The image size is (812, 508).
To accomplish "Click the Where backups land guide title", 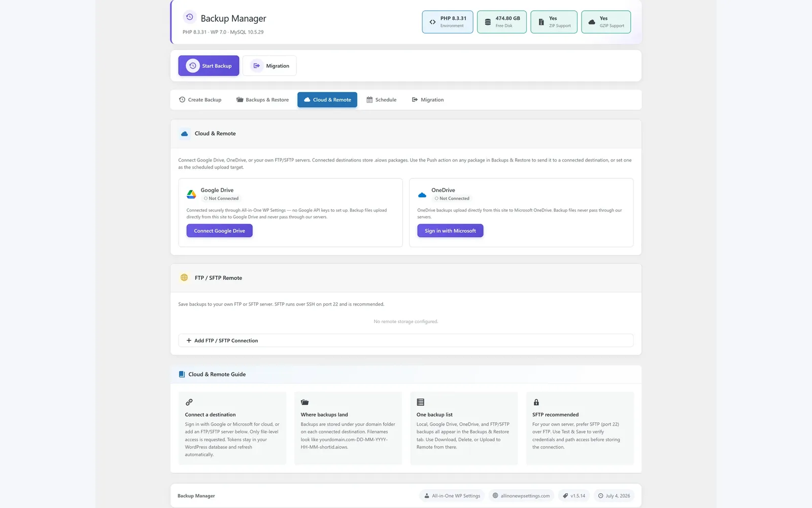I will 324,415.
